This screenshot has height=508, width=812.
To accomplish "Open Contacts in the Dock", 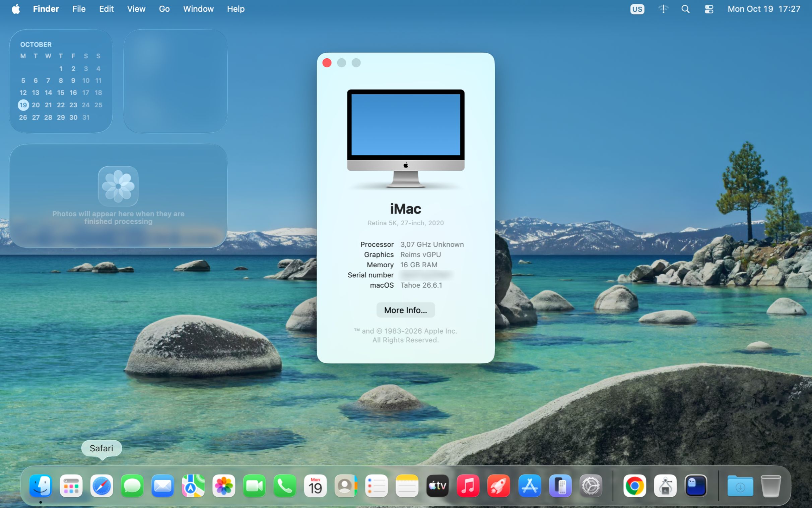I will [x=346, y=486].
